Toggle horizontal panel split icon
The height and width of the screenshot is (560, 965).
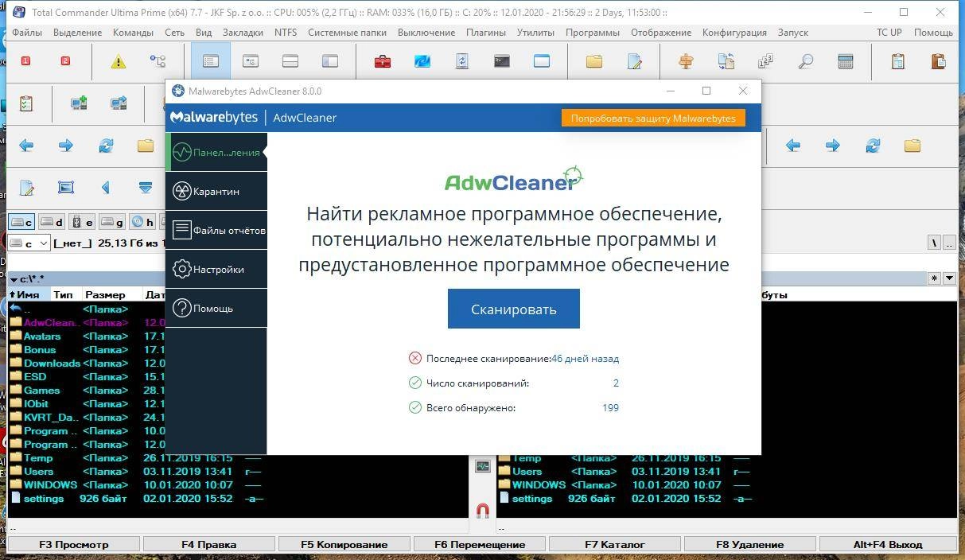coord(290,61)
